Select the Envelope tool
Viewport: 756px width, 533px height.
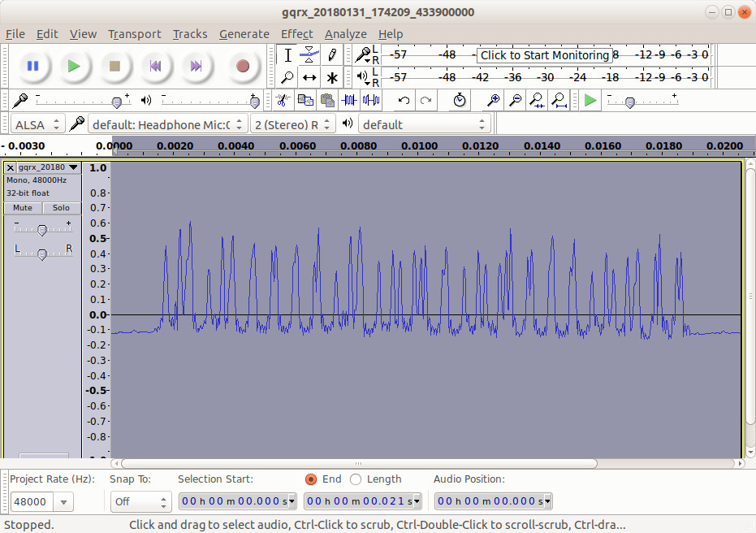click(309, 55)
